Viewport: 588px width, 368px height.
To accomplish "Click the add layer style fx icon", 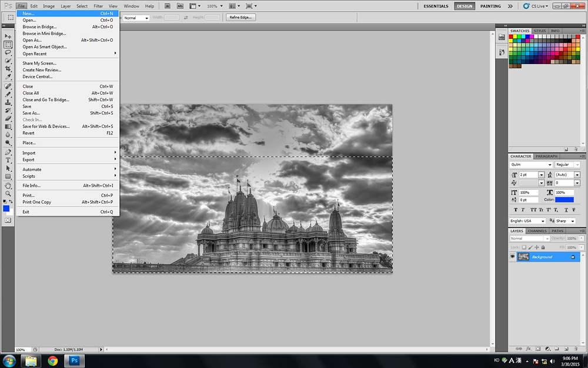I will [529, 349].
